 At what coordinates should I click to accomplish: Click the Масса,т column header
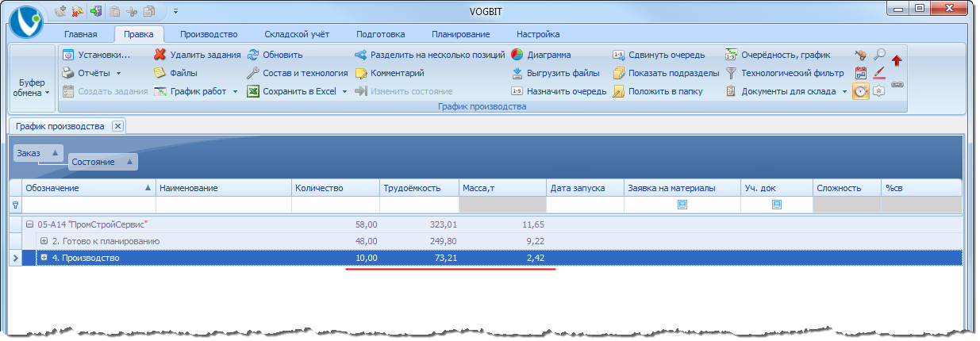coord(502,188)
